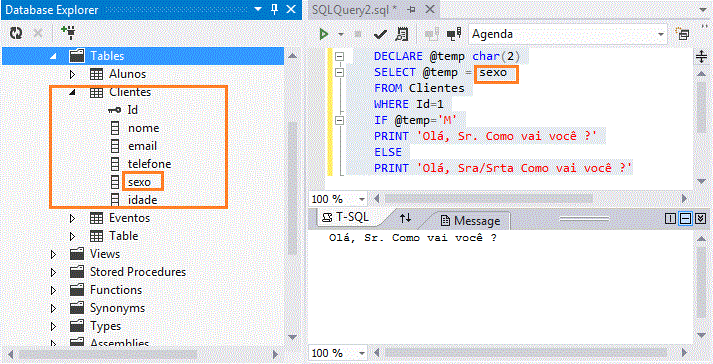Viewport: 713px width, 364px height.
Task: Select the Eventos table
Action: (129, 218)
